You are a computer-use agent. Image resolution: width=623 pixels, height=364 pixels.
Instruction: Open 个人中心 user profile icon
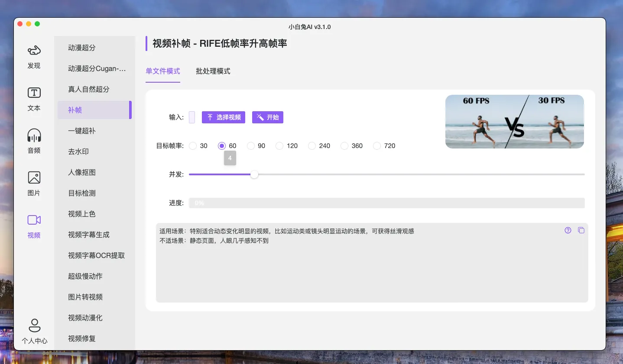click(x=35, y=325)
